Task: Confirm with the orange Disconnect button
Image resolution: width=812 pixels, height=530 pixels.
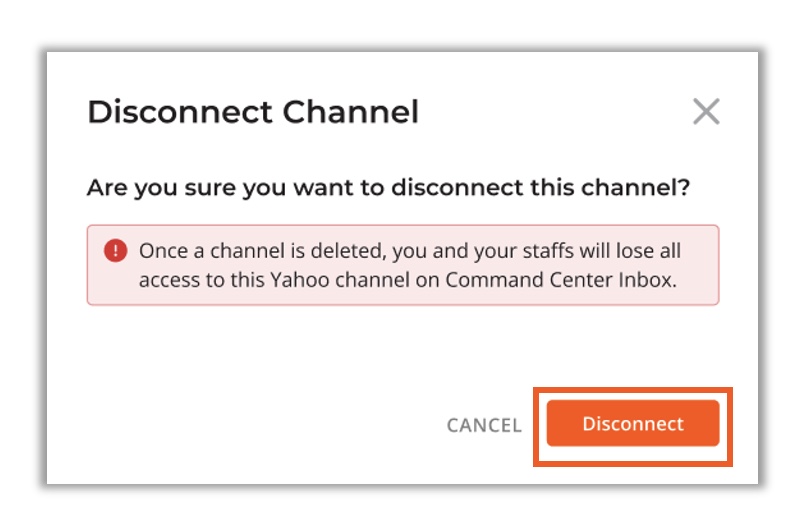Action: coord(633,423)
